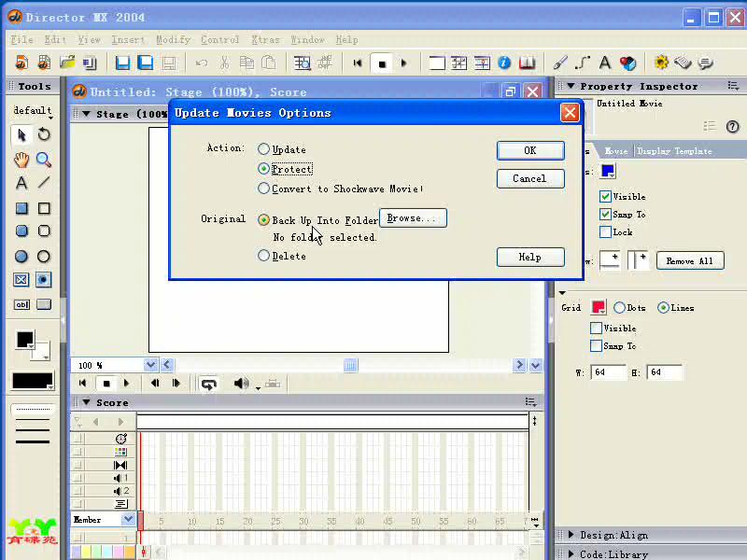
Task: Rewind the movie from main toolbar
Action: click(x=358, y=63)
